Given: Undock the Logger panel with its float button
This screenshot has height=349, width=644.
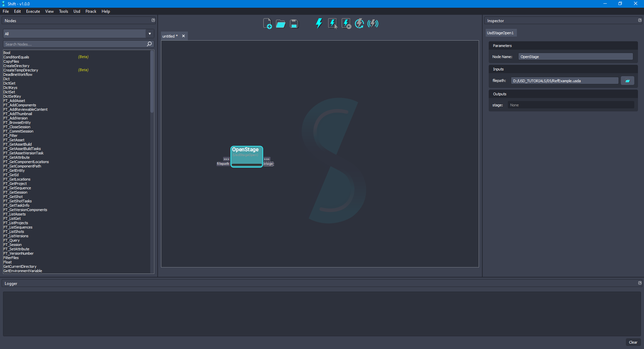Looking at the screenshot, I should 640,283.
